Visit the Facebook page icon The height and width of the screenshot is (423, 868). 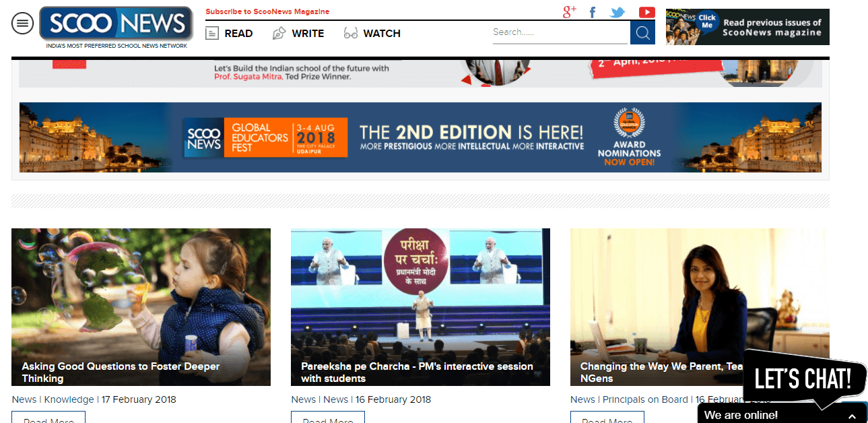tap(593, 12)
